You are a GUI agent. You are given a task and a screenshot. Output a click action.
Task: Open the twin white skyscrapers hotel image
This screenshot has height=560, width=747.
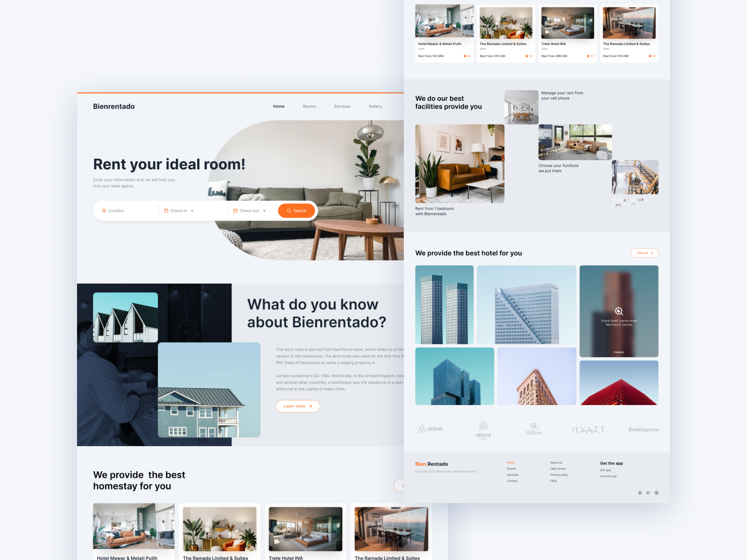tap(444, 305)
